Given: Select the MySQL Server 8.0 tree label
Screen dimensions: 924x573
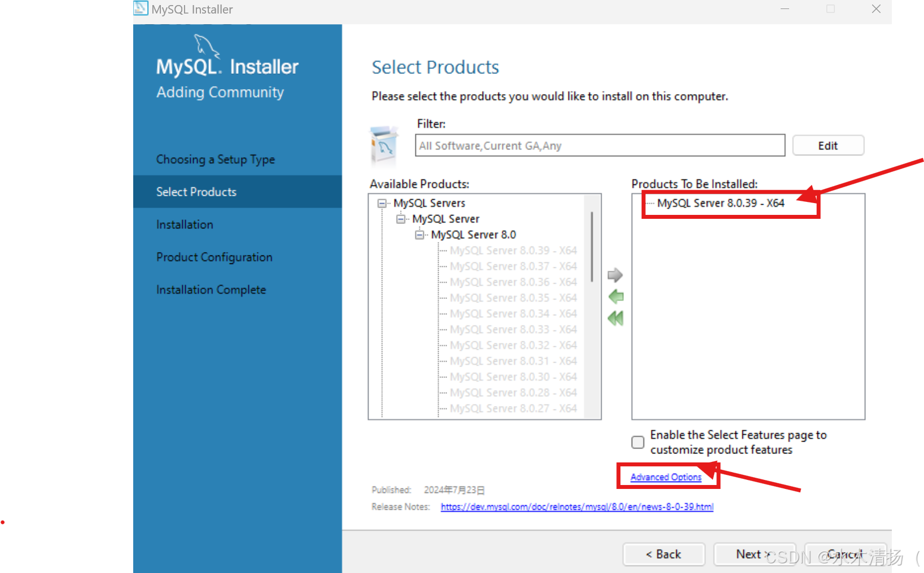Looking at the screenshot, I should [473, 235].
